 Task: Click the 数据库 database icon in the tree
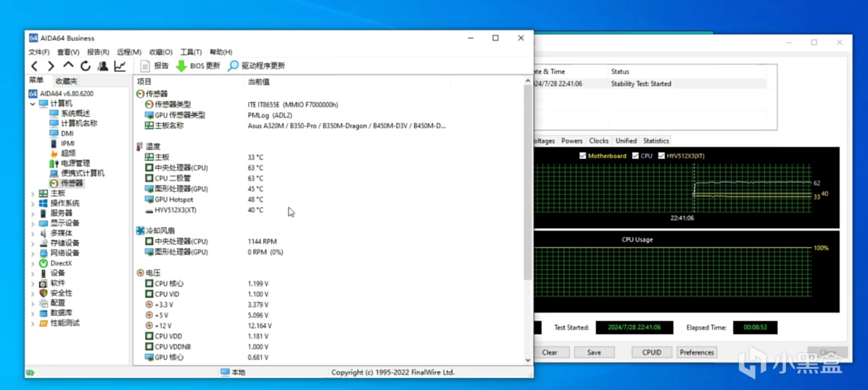pos(43,313)
